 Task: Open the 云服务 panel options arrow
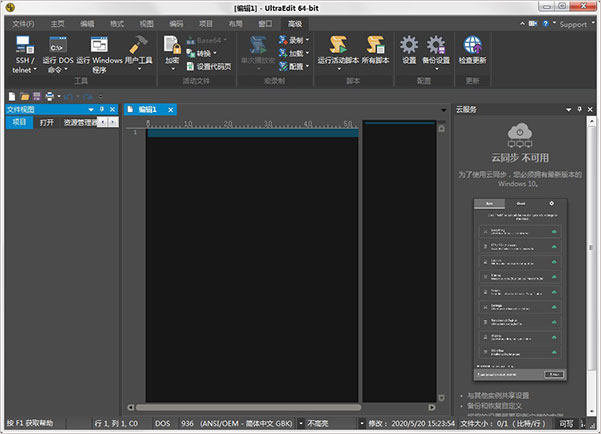coord(568,110)
